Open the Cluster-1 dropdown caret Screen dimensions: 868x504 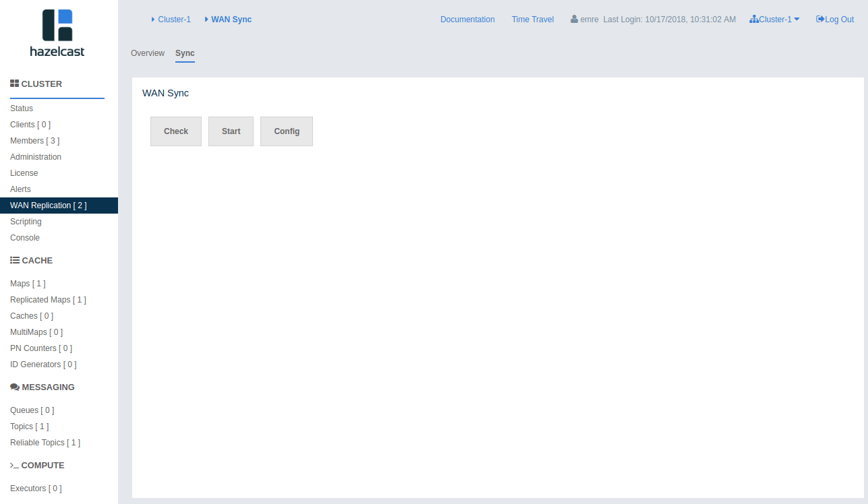tap(797, 20)
